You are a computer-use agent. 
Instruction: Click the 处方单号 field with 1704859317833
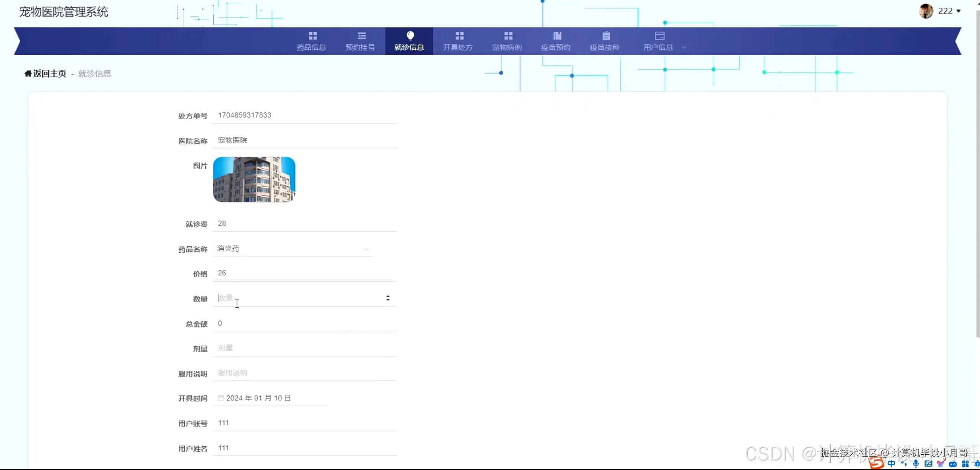point(305,115)
